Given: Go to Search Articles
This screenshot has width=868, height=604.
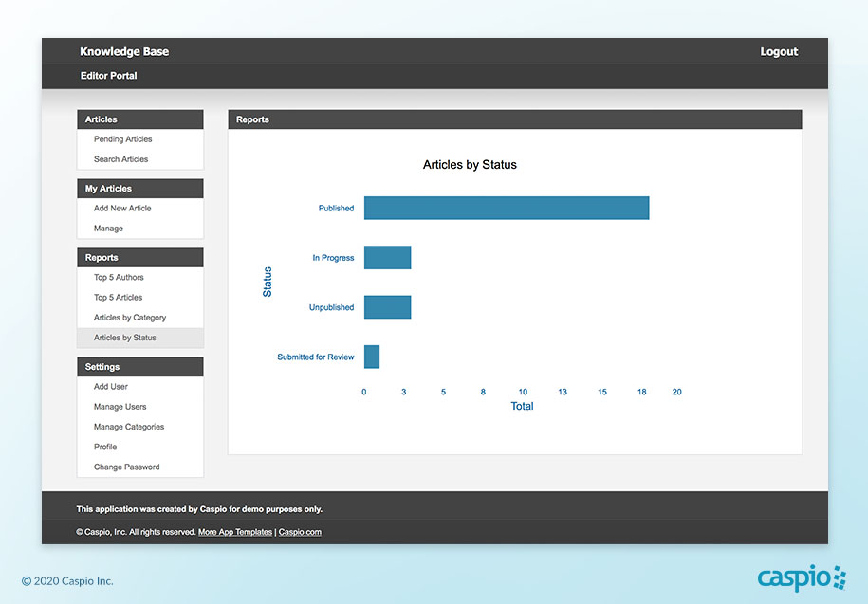Looking at the screenshot, I should tap(120, 159).
